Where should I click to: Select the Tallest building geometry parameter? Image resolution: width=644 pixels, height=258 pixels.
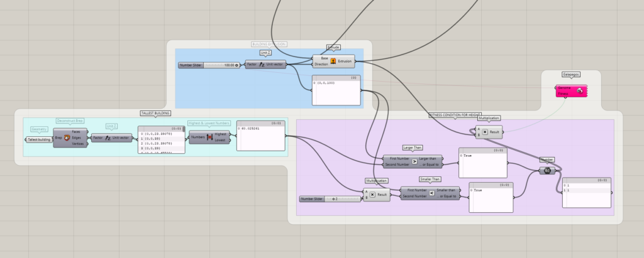(39, 139)
